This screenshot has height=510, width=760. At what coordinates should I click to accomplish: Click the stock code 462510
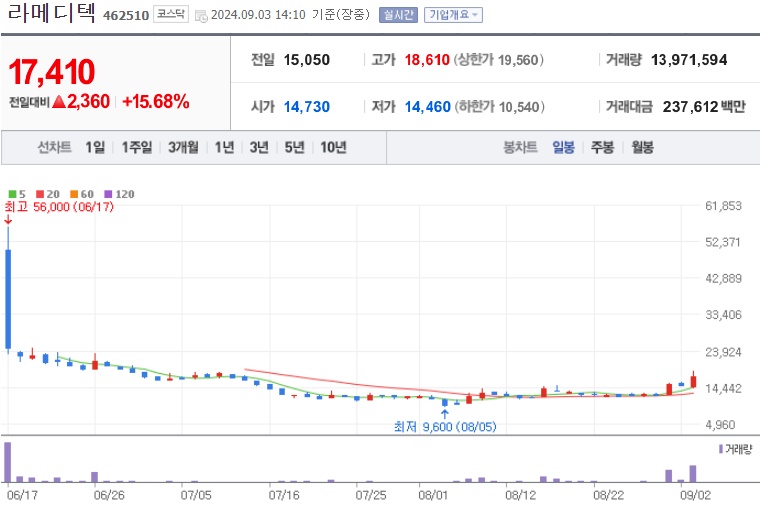126,16
